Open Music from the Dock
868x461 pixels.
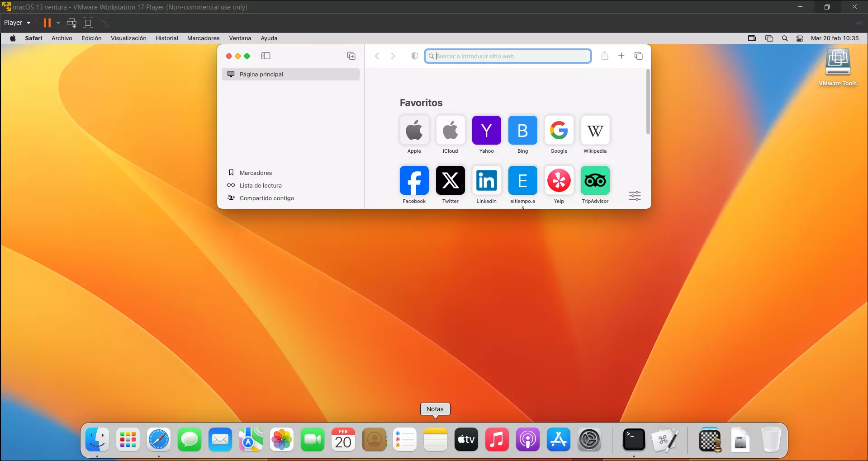pyautogui.click(x=497, y=439)
